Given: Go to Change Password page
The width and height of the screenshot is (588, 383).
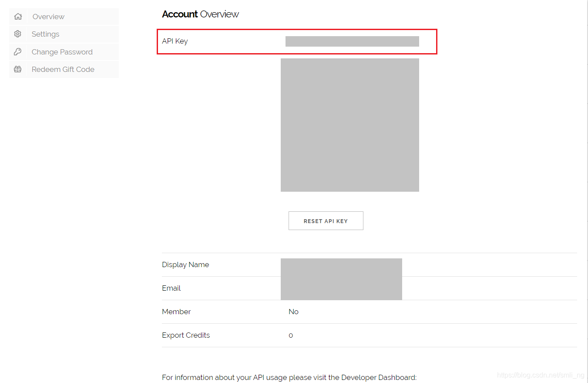Looking at the screenshot, I should [x=64, y=52].
